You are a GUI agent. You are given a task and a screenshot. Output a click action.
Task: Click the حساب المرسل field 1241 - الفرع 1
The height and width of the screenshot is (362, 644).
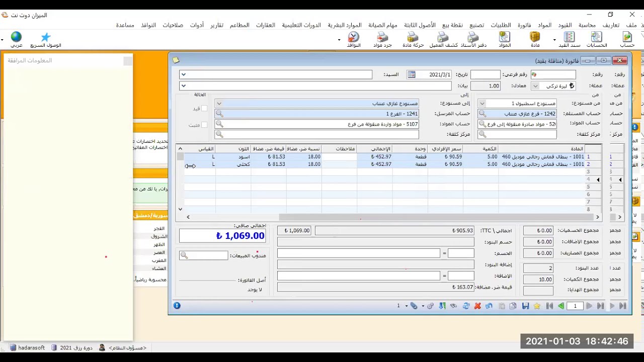tap(316, 114)
